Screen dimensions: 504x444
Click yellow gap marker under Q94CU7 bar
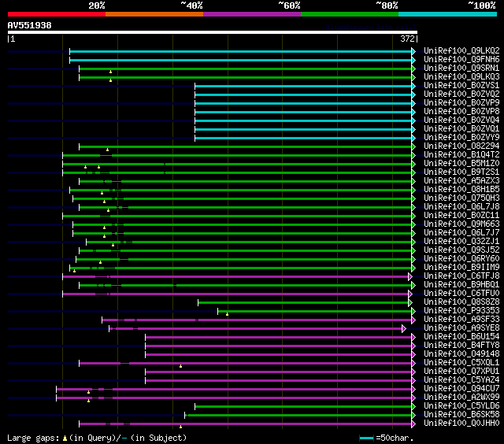[89, 392]
